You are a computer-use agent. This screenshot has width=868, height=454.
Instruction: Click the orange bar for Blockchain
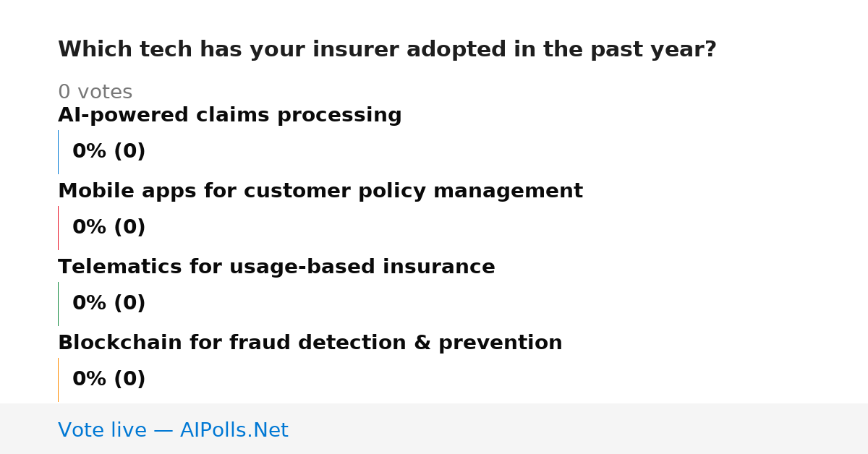(x=58, y=380)
